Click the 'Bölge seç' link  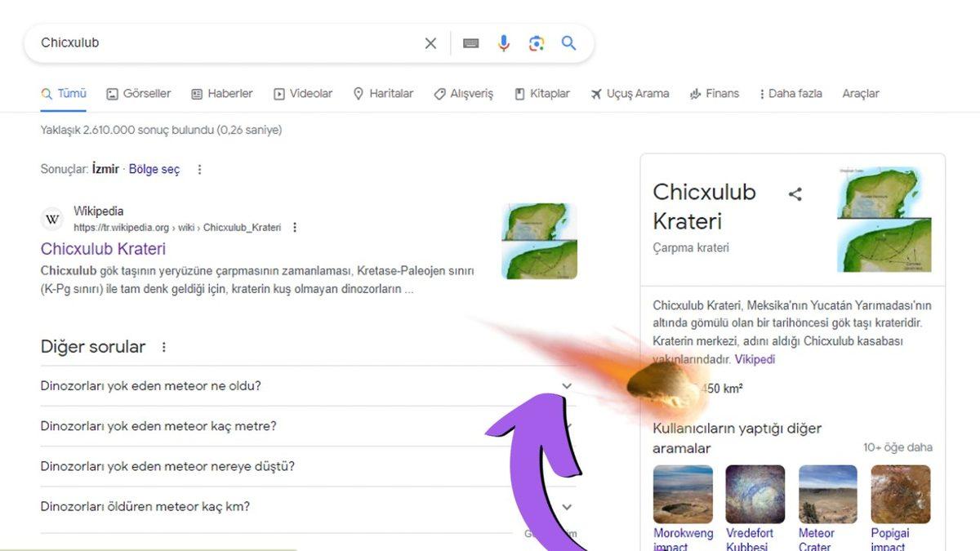(x=154, y=169)
